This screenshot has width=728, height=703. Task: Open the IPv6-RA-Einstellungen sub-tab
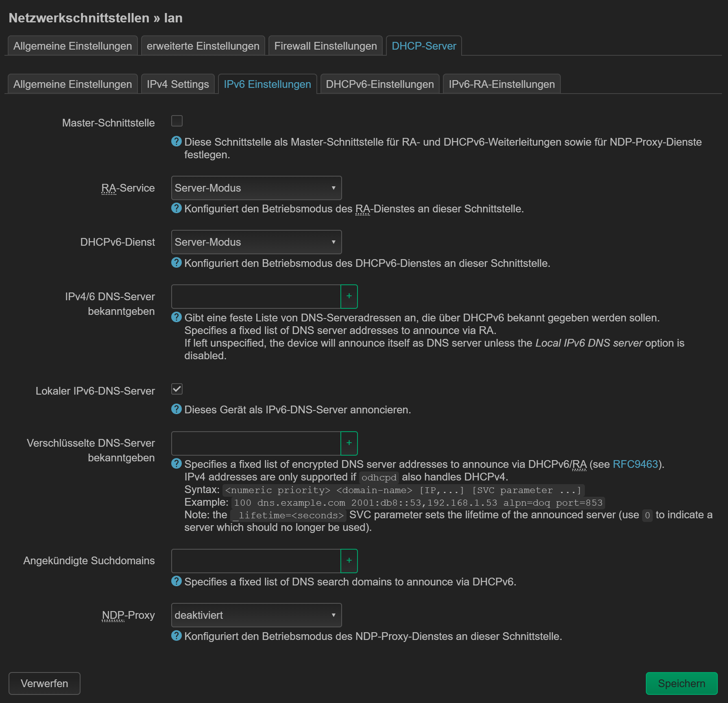501,84
